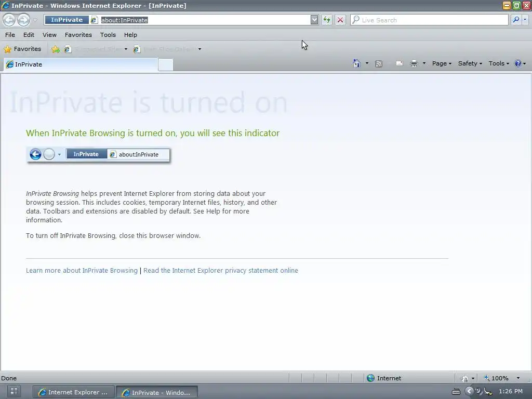The height and width of the screenshot is (399, 532).
Task: Expand the Home button dropdown arrow
Action: (x=367, y=63)
